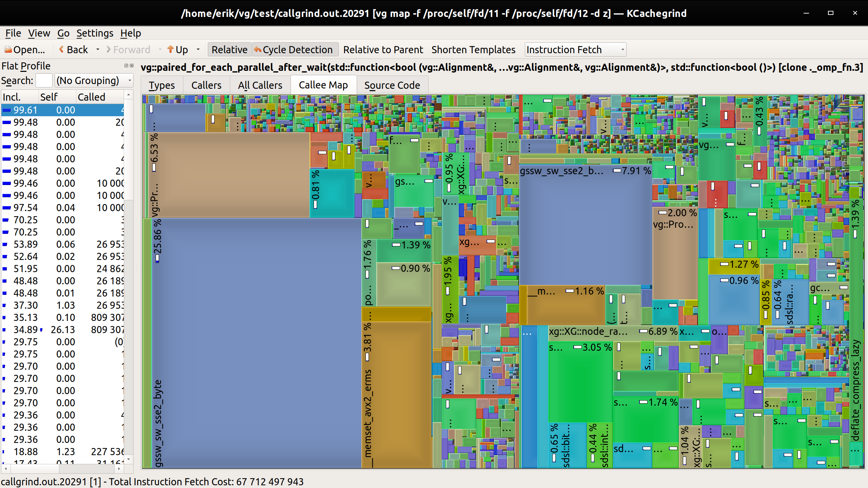Close the Flat Profile panel

[x=132, y=66]
